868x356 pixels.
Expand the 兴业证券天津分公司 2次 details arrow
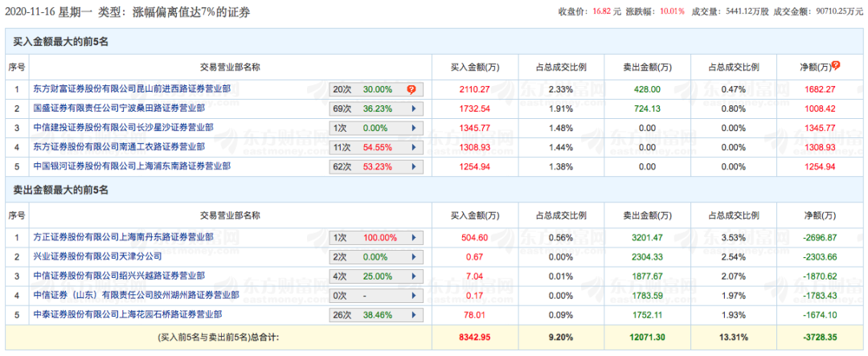click(x=413, y=257)
